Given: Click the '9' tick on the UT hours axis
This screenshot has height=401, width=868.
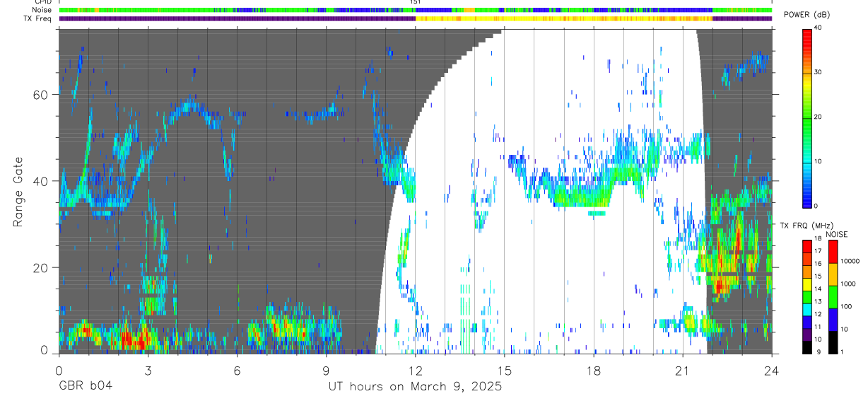Looking at the screenshot, I should pyautogui.click(x=326, y=370).
